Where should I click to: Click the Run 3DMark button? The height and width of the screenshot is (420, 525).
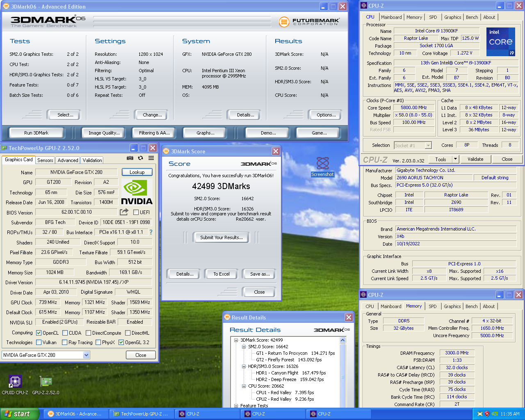pyautogui.click(x=37, y=133)
